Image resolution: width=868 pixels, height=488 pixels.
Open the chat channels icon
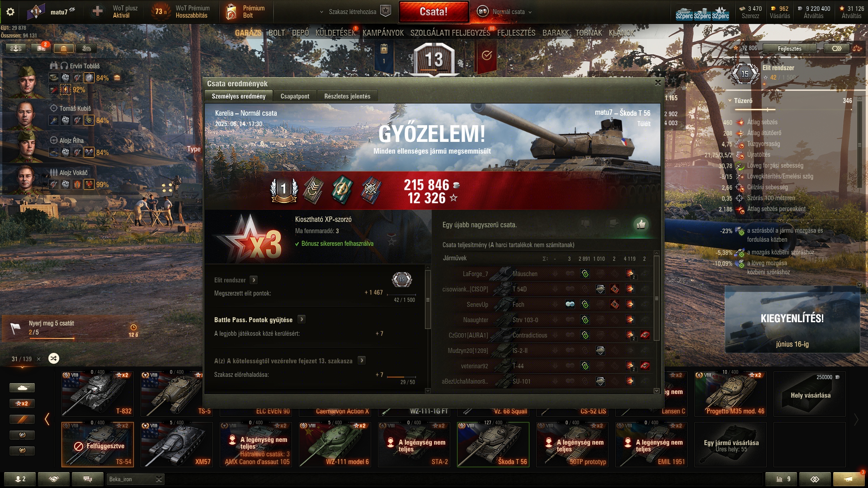(x=88, y=479)
